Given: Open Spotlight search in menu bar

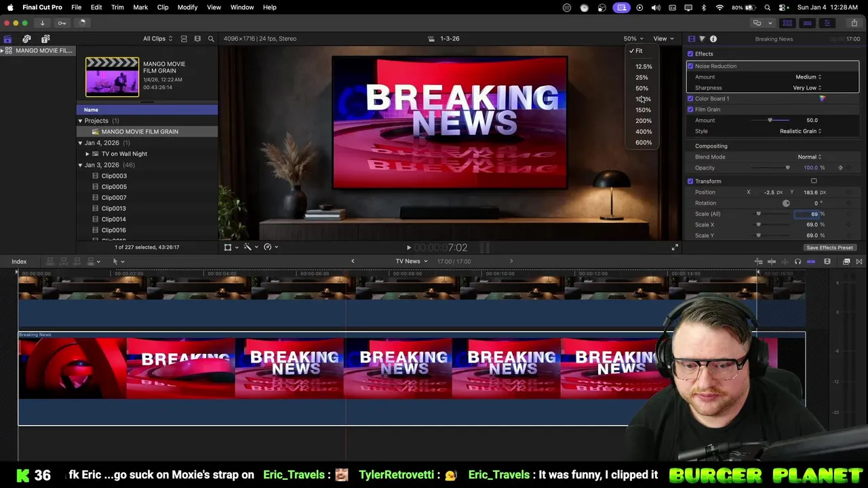Looking at the screenshot, I should click(767, 7).
